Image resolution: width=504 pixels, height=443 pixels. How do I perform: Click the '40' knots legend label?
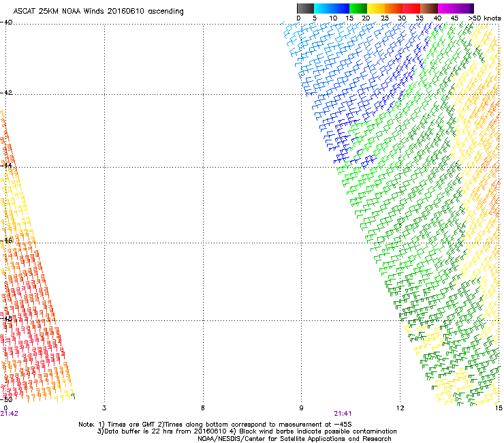click(x=437, y=18)
